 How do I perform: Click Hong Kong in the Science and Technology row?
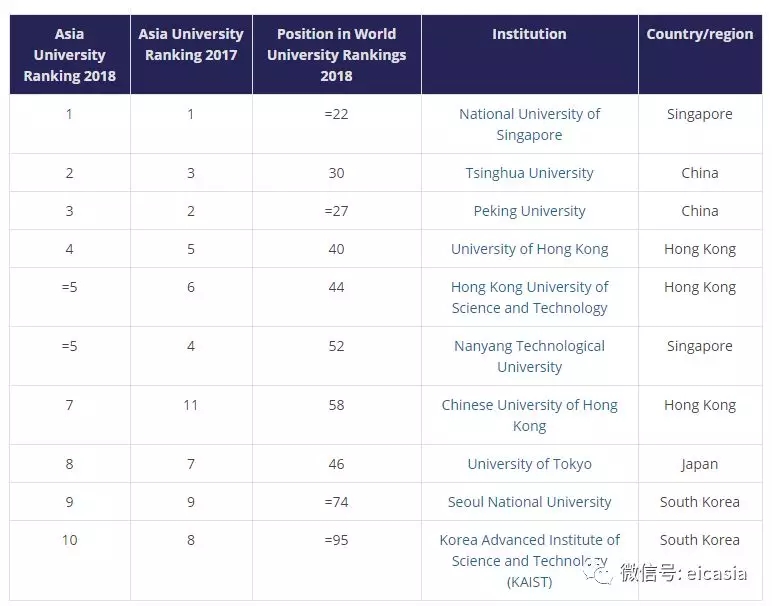700,287
